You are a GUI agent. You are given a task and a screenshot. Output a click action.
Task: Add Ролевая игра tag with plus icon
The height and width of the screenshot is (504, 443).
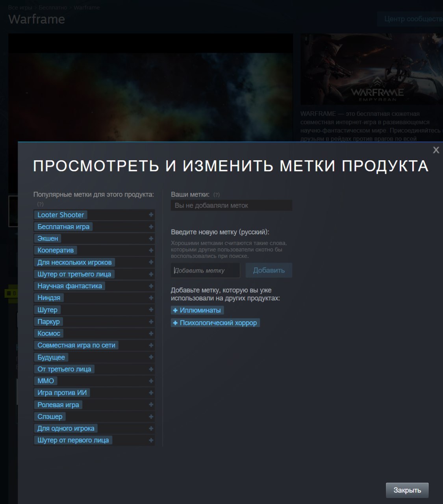(151, 405)
